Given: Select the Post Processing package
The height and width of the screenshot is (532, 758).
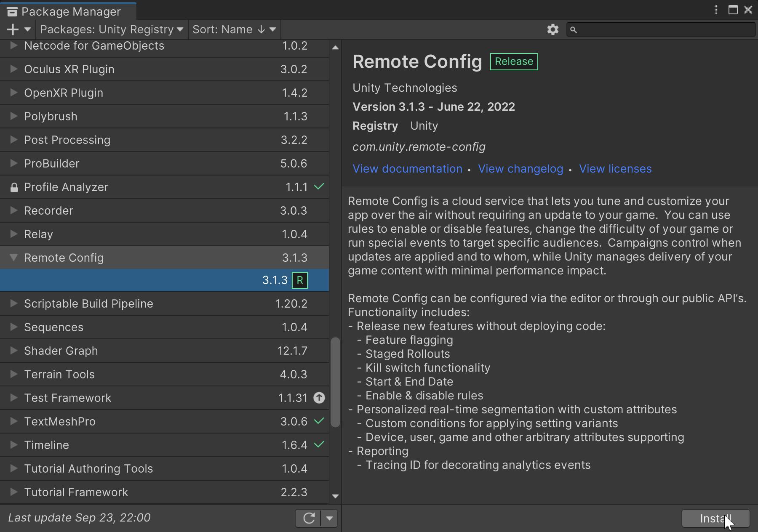Looking at the screenshot, I should coord(164,140).
